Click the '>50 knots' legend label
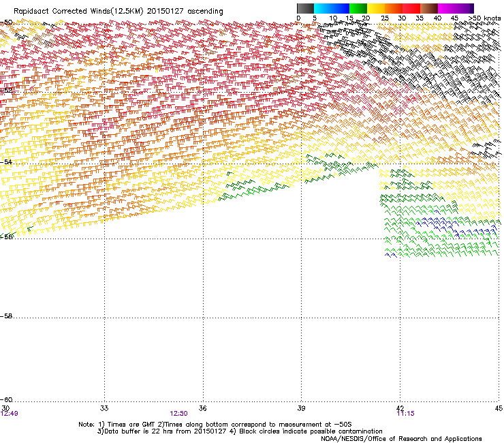504x443 pixels. point(484,18)
